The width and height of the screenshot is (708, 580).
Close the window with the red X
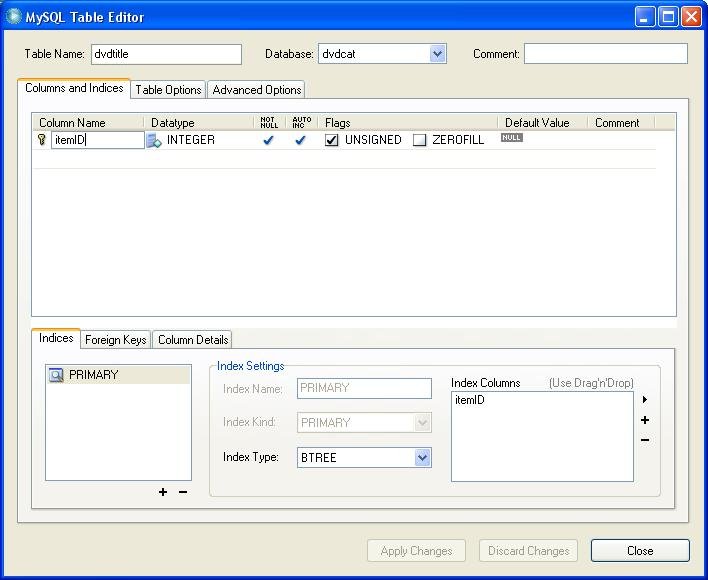click(x=691, y=18)
